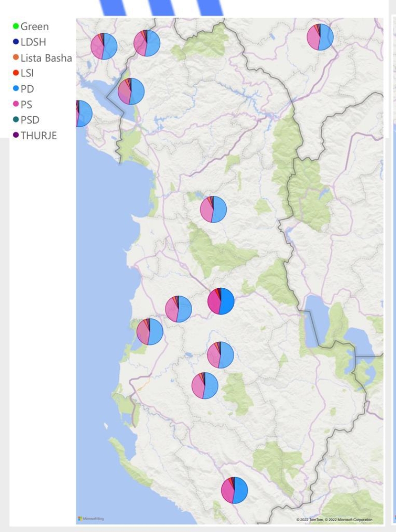Screen dimensions: 396x532
Task: Click the second pie chart in the top row
Action: tap(147, 43)
